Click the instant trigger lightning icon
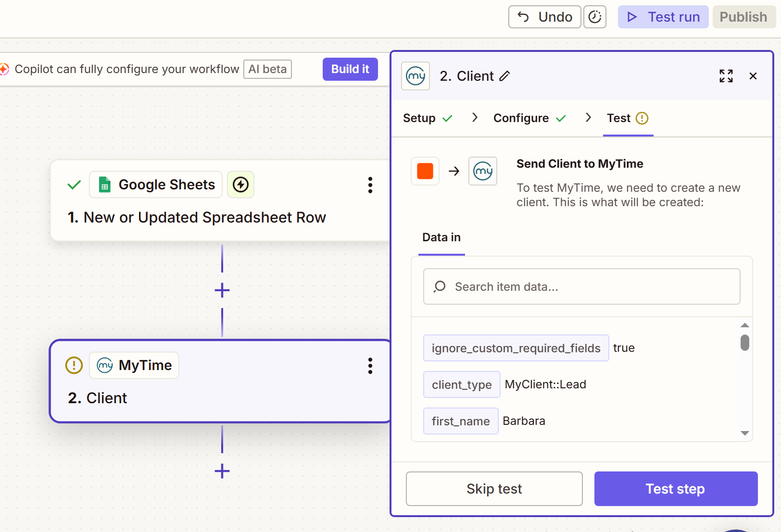Screen dimensions: 781x532 [x=240, y=185]
